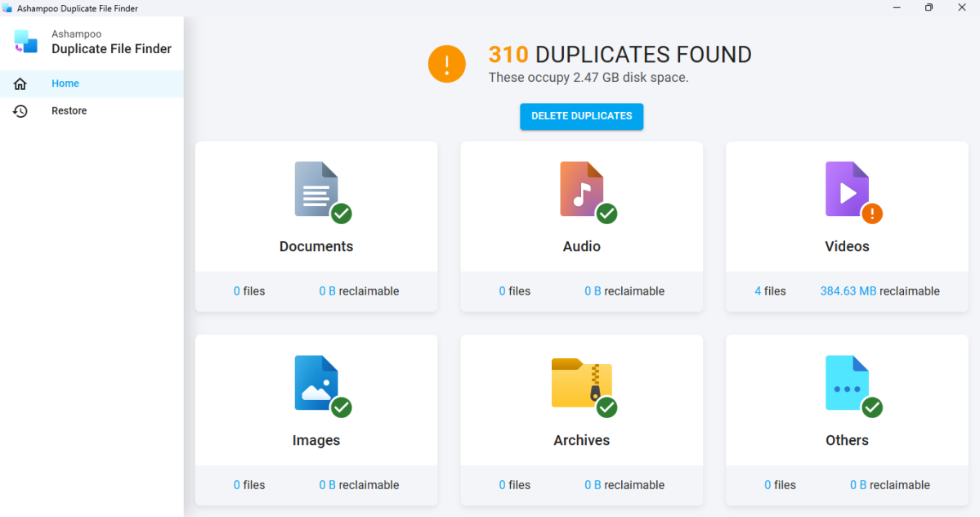The image size is (980, 517).
Task: Open Restore via the clock icon
Action: pyautogui.click(x=20, y=110)
